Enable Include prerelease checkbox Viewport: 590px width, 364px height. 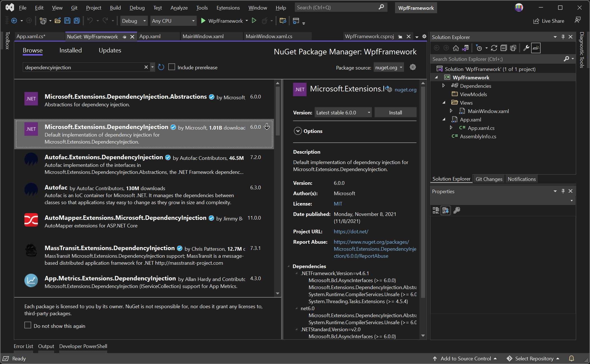coord(172,67)
